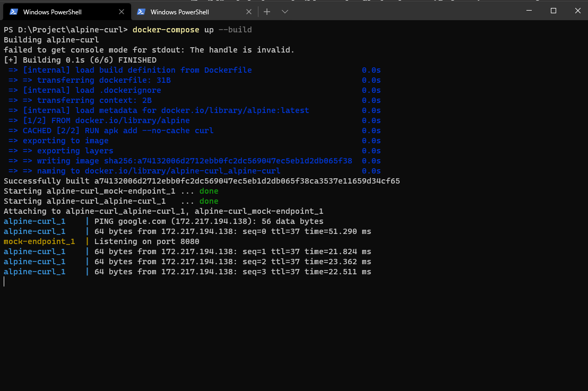588x391 pixels.
Task: Expand the new tab profile dropdown chevron
Action: (x=285, y=12)
